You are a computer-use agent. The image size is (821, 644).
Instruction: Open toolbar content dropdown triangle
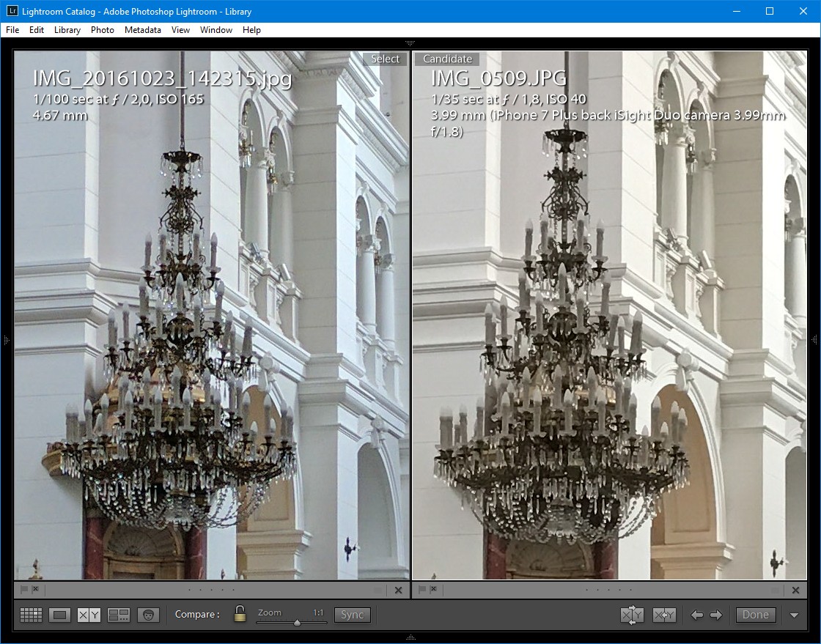tap(794, 615)
